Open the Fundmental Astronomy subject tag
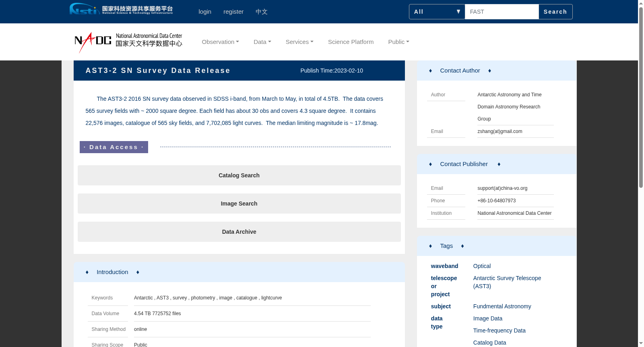The image size is (644, 347). click(502, 306)
